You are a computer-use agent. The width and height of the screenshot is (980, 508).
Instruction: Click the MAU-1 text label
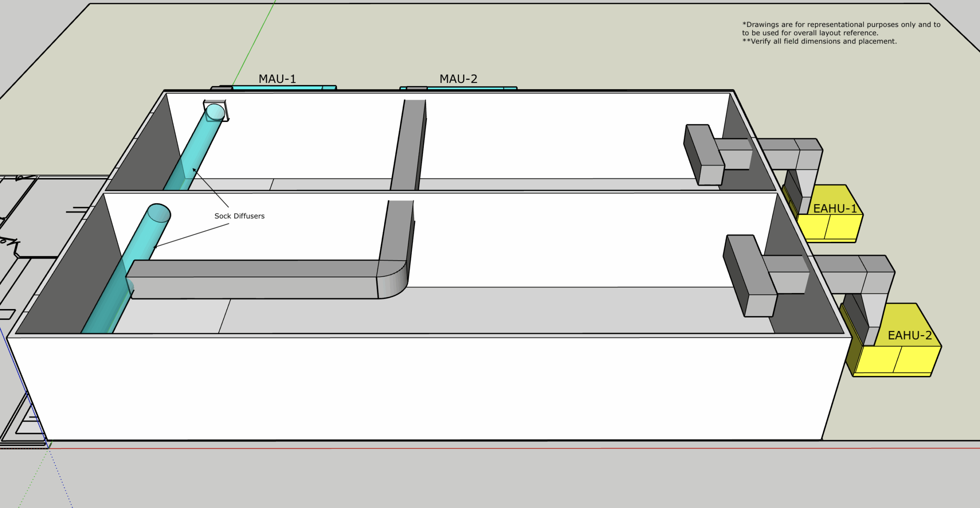coord(277,79)
